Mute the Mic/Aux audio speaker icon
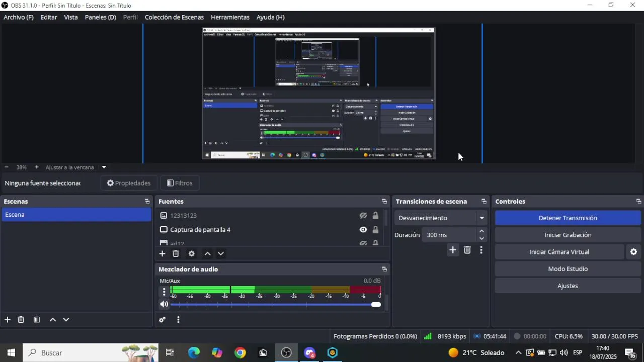This screenshot has width=644, height=362. (x=164, y=304)
